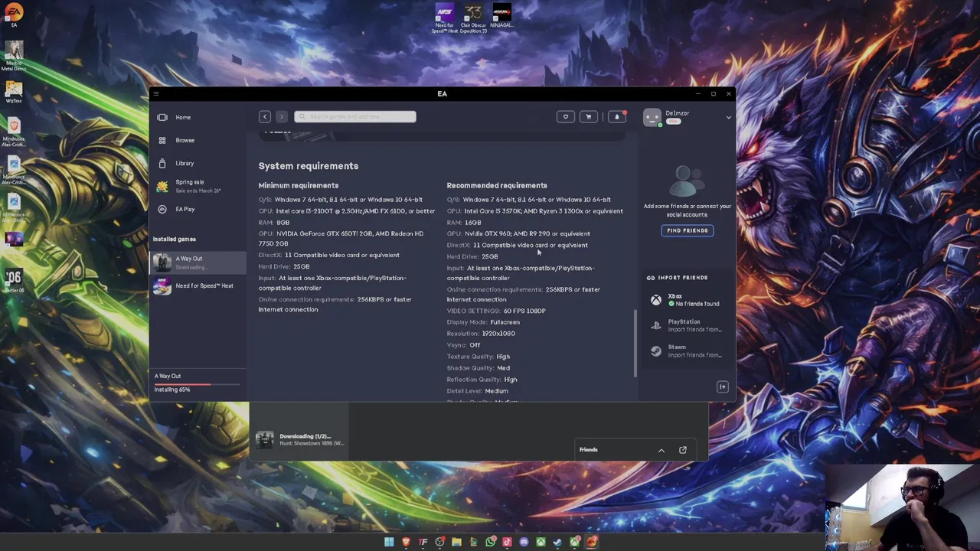Click the Friends label in bottom panel
The width and height of the screenshot is (980, 551).
pyautogui.click(x=588, y=450)
